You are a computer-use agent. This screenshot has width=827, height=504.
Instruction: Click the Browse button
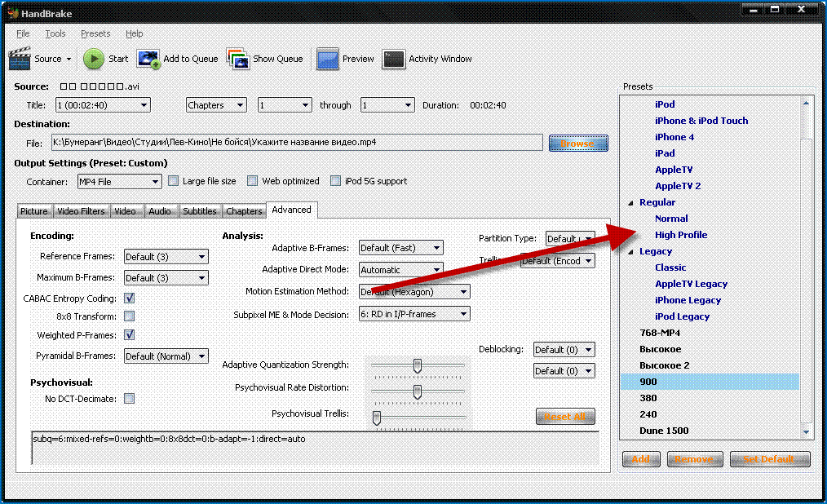point(578,143)
